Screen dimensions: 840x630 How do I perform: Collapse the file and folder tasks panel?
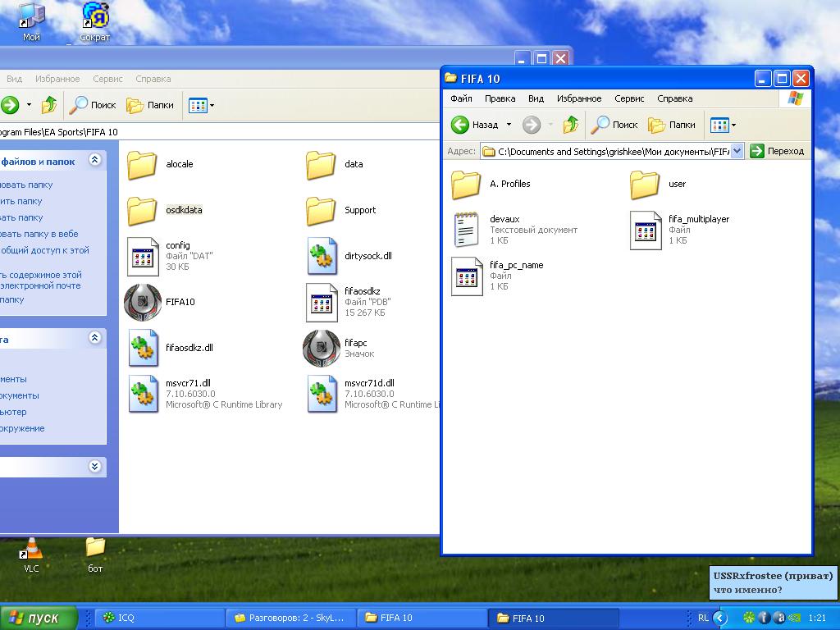pos(95,160)
